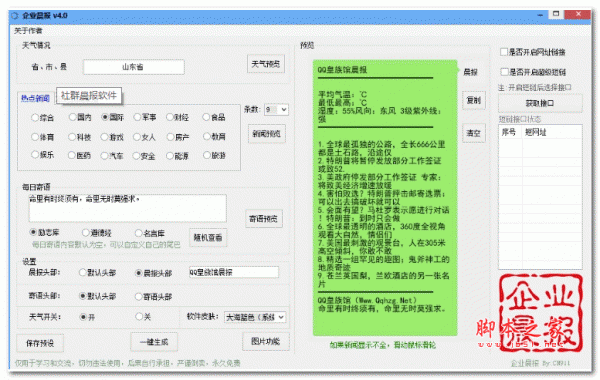
Task: Click the 寄语预览 button
Action: point(264,219)
